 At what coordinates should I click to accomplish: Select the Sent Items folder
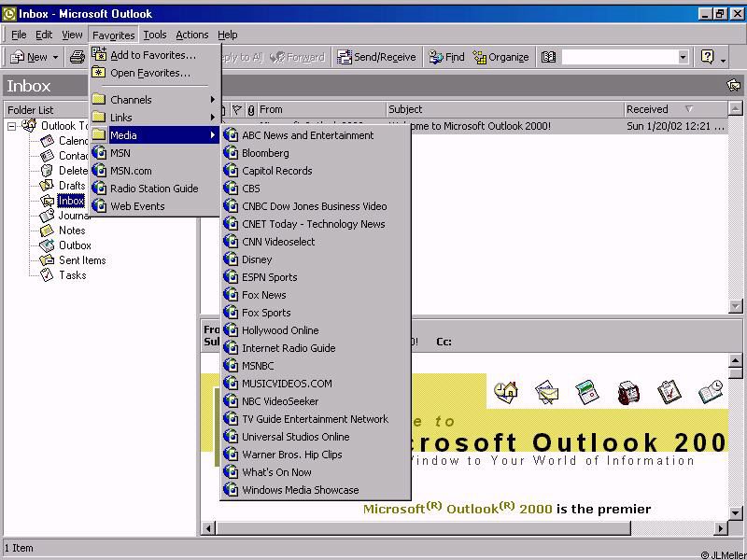coord(82,260)
